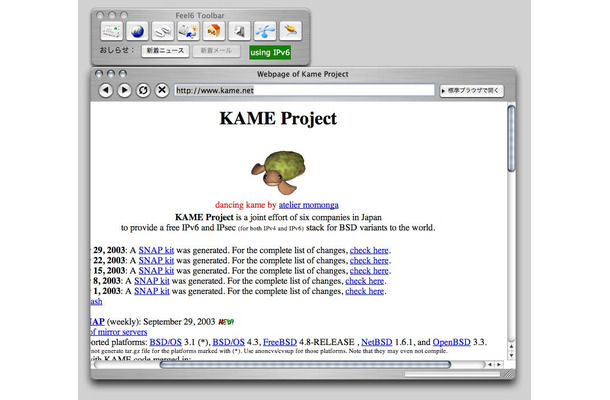Viewport: 610px width, 400px height.
Task: Stop loading with the X button
Action: coord(162,90)
